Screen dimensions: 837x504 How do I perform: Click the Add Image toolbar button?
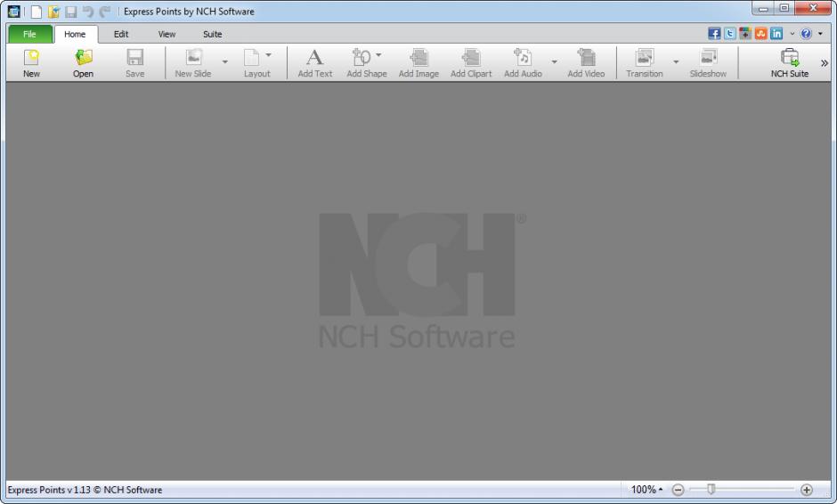tap(418, 63)
